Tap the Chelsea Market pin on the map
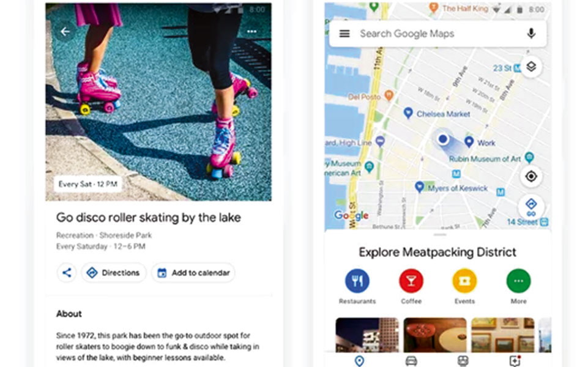The width and height of the screenshot is (588, 367). [408, 113]
